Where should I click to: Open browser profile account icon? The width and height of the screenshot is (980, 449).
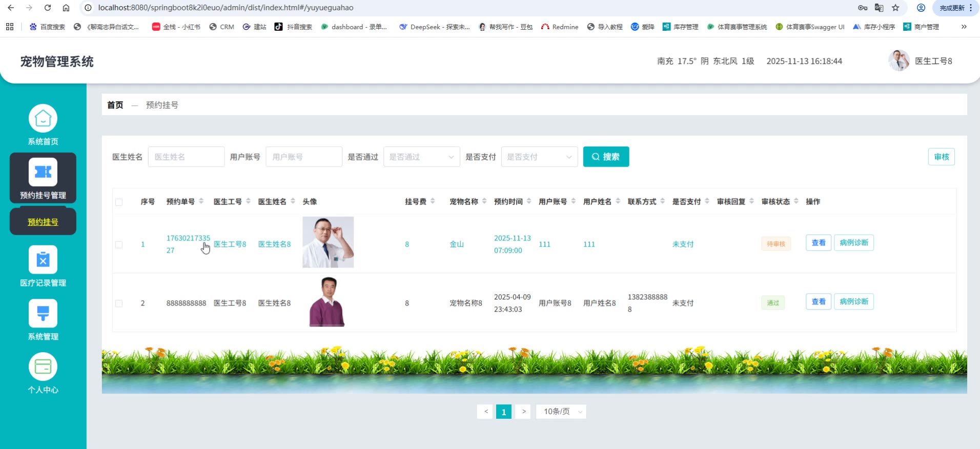(x=921, y=8)
